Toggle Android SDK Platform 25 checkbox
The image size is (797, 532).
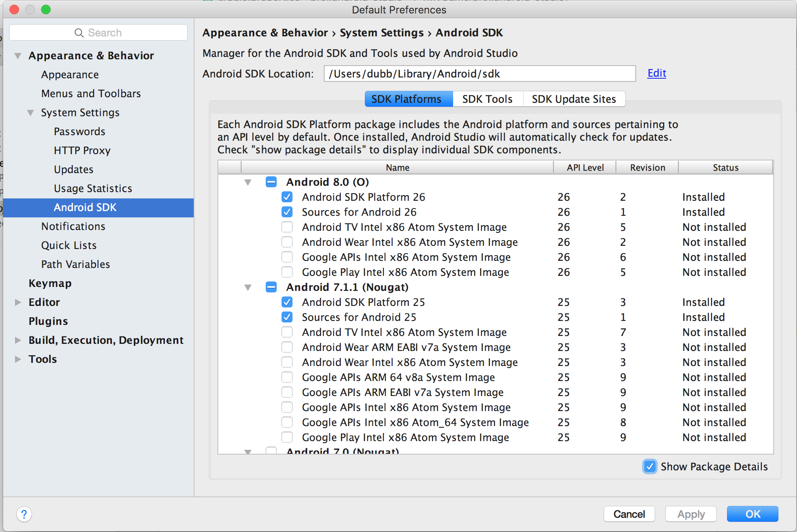[287, 302]
